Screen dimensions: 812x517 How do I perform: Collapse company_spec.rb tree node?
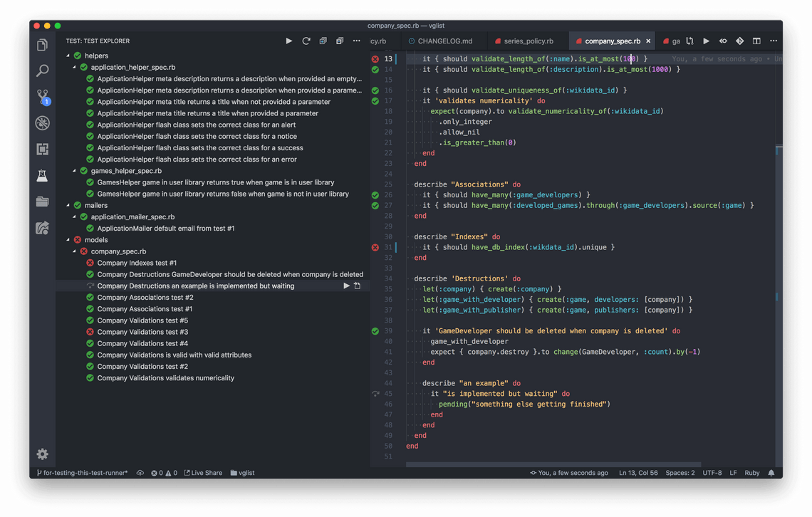tap(74, 251)
